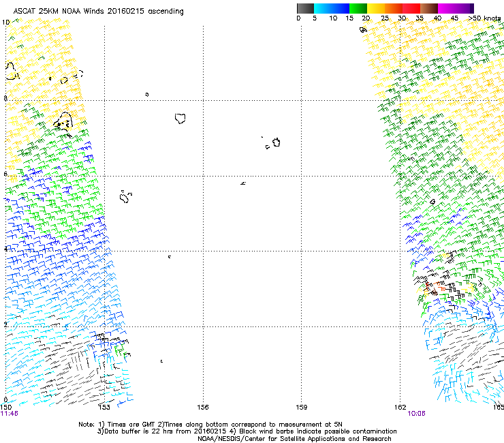This screenshot has width=504, height=443.
Task: Click the "25" label under the color bar
Action: [x=385, y=18]
